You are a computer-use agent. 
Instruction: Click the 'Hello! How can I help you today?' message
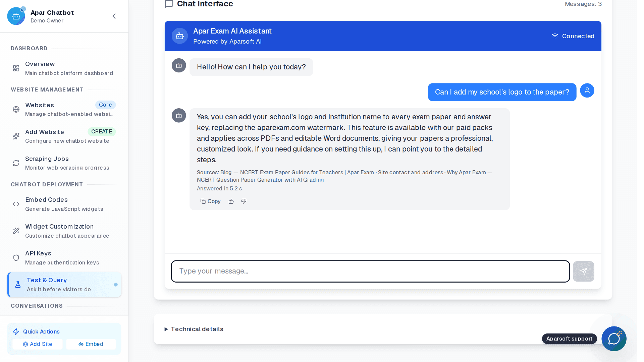[x=251, y=67]
